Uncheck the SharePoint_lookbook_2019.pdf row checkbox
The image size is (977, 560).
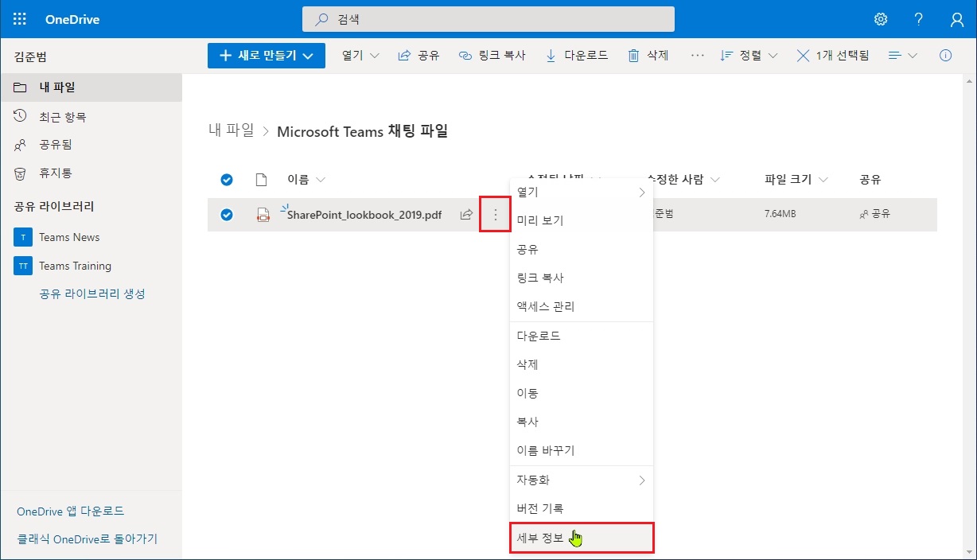(x=227, y=215)
